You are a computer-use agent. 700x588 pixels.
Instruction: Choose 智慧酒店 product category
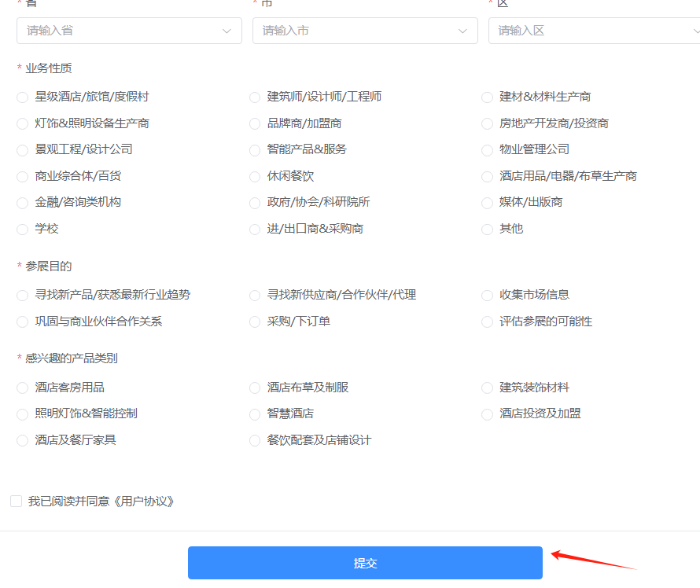click(255, 413)
